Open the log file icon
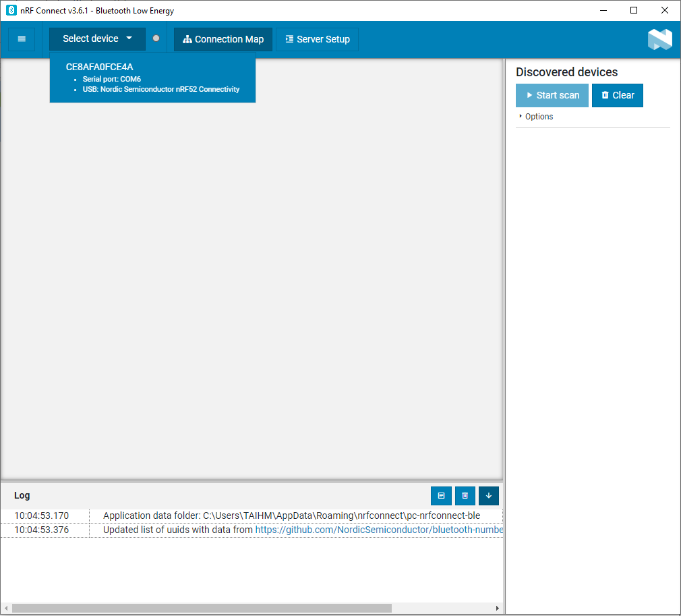This screenshot has height=616, width=681. click(x=441, y=496)
